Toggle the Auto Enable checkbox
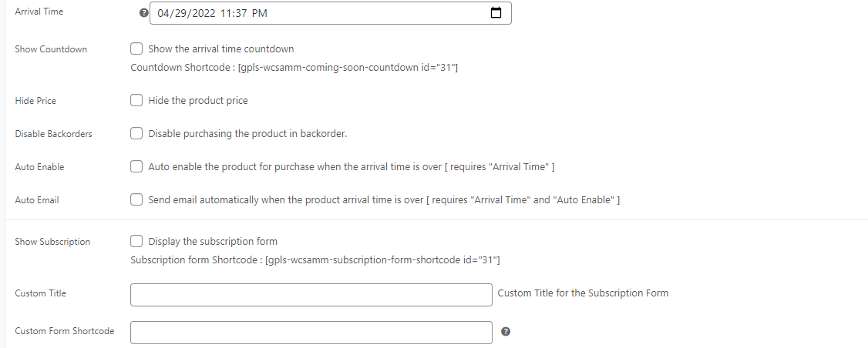 136,166
